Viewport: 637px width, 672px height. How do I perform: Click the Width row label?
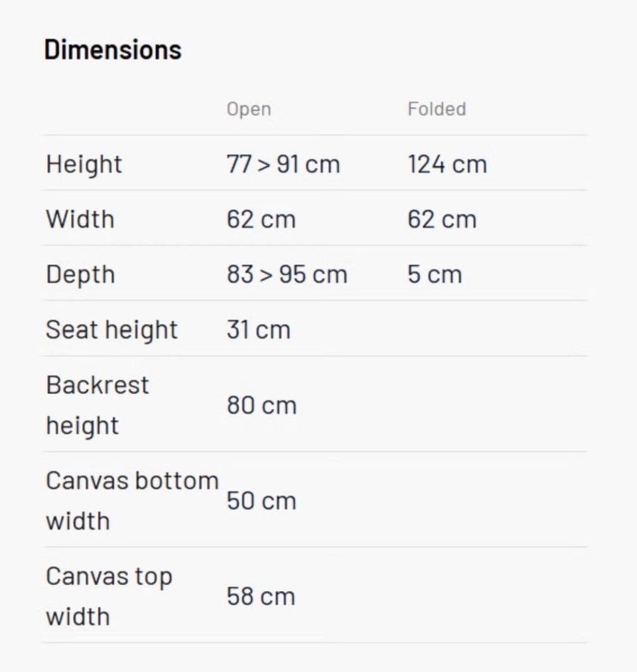80,219
